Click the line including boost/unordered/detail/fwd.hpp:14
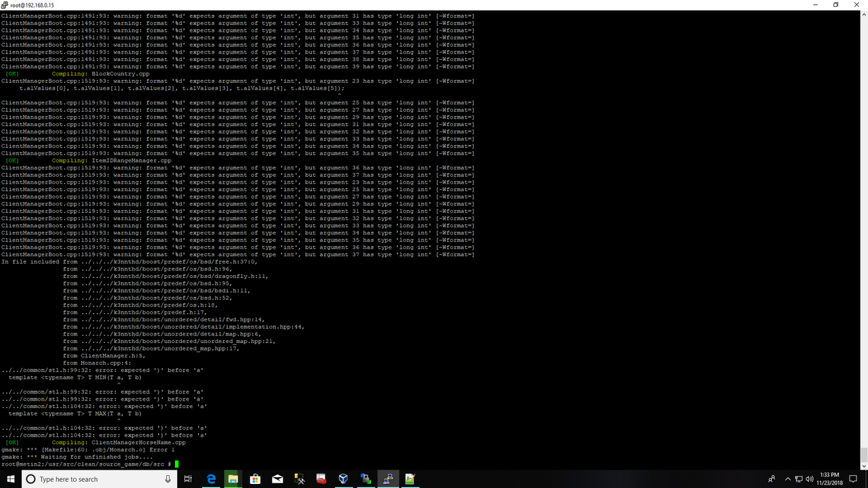Viewport: 868px width, 488px height. pos(163,319)
